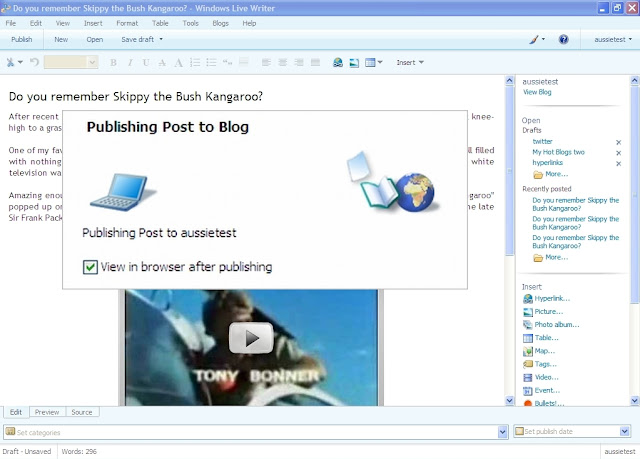Click the Italic formatting icon

(130, 62)
